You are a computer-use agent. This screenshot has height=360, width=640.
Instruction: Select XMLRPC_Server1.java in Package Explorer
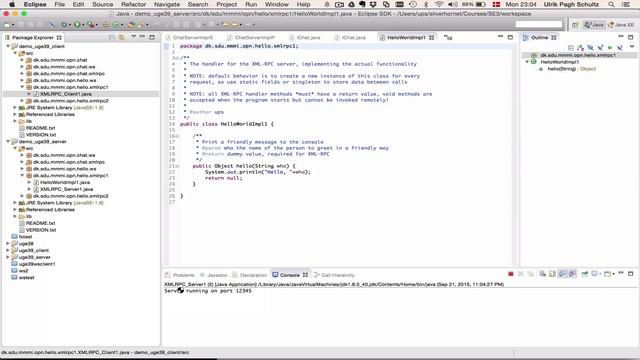[66, 189]
